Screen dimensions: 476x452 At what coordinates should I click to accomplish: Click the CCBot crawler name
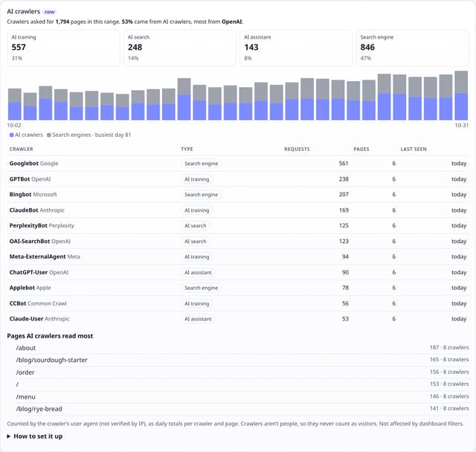[18, 303]
